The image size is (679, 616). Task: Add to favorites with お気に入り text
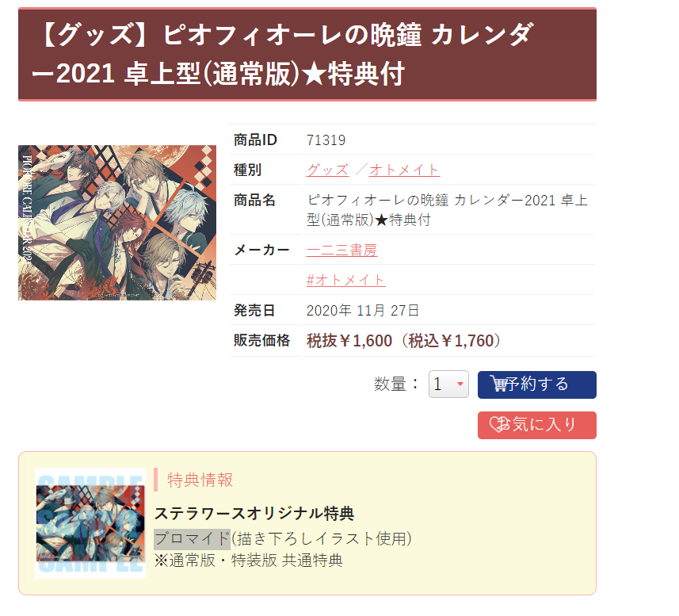544,424
